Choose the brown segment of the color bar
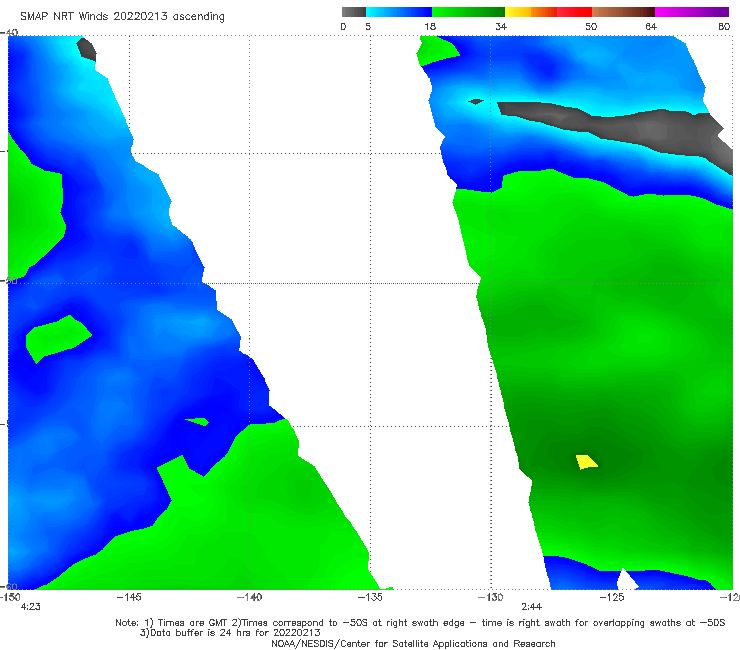Screen dimensions: 740x650 (x=623, y=12)
